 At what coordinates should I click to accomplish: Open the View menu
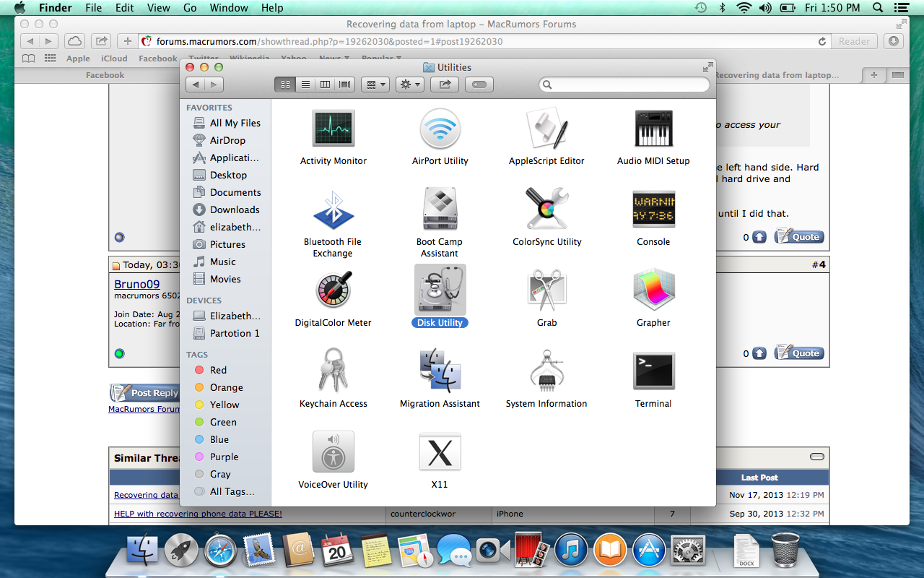point(159,8)
